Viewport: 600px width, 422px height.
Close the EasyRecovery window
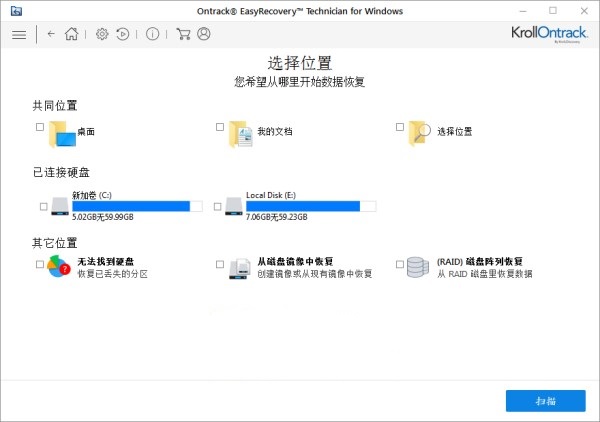coord(584,11)
